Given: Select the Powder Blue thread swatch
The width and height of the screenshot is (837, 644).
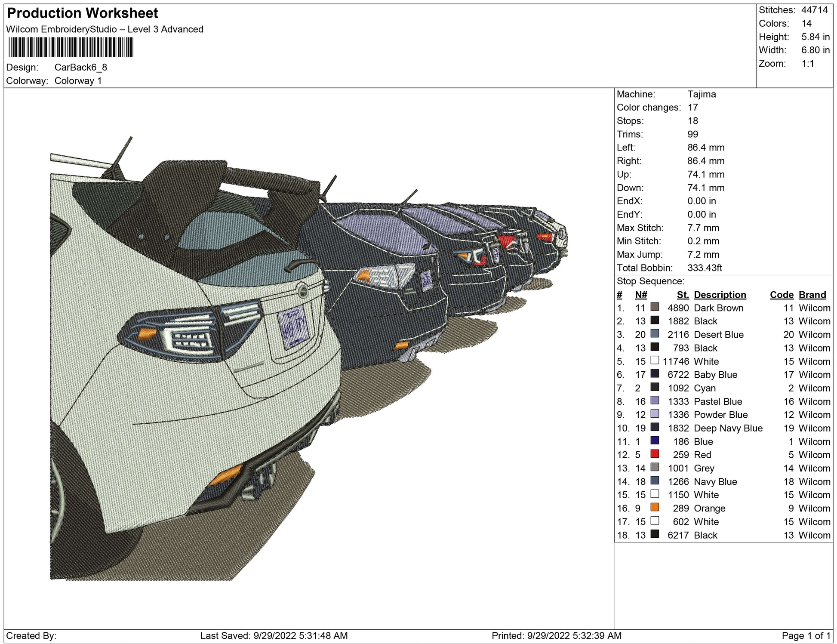Looking at the screenshot, I should point(655,414).
